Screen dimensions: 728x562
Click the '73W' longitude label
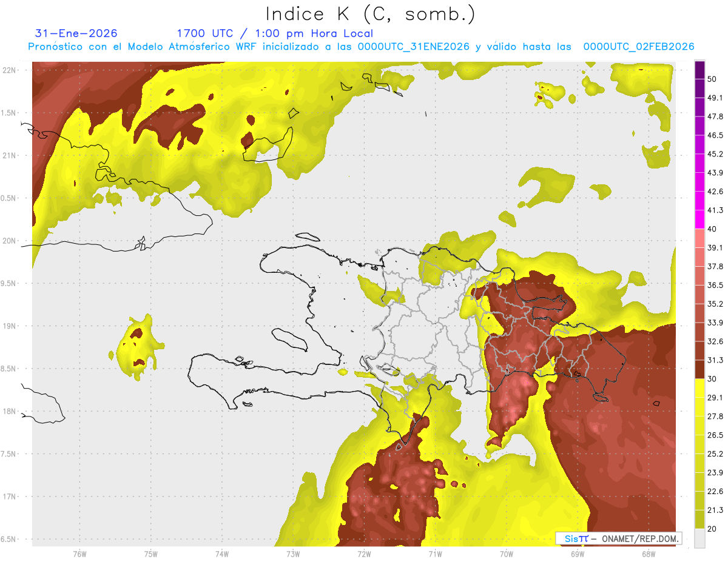pos(293,554)
